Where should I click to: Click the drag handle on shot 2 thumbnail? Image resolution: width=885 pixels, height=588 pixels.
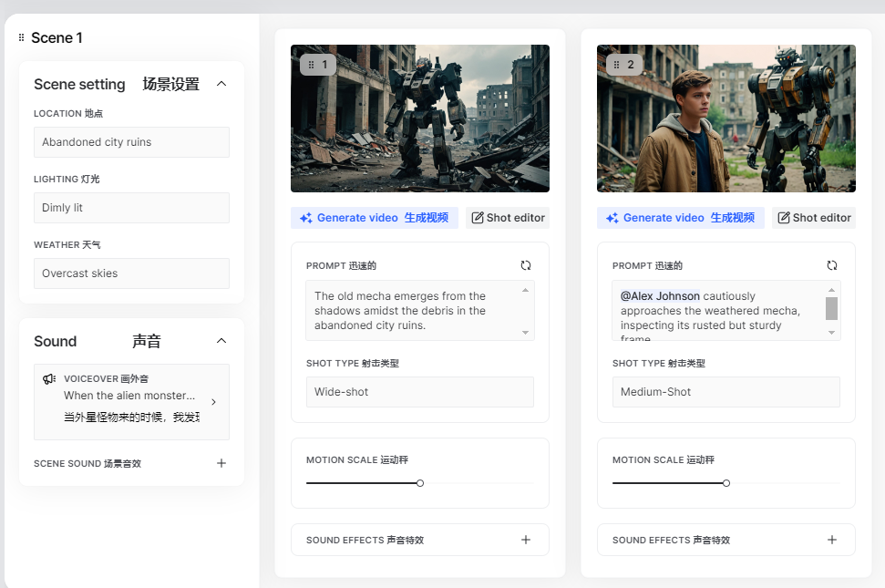(x=617, y=65)
